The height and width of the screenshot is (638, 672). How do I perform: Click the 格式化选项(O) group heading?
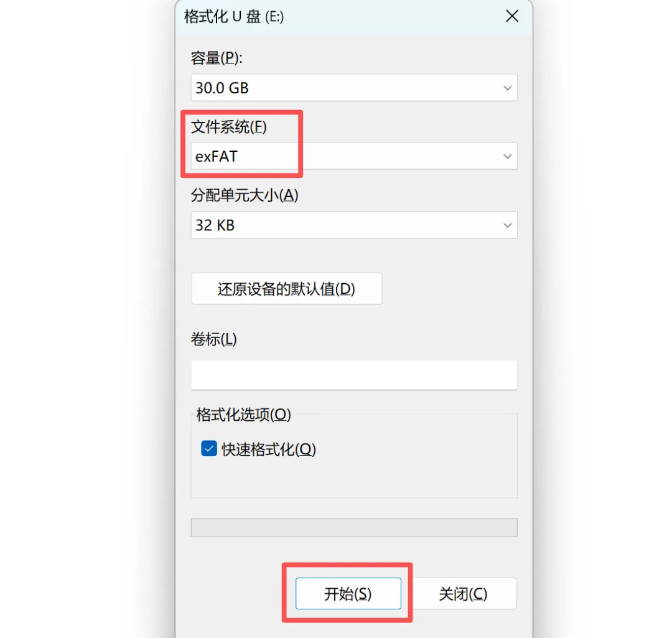(243, 415)
